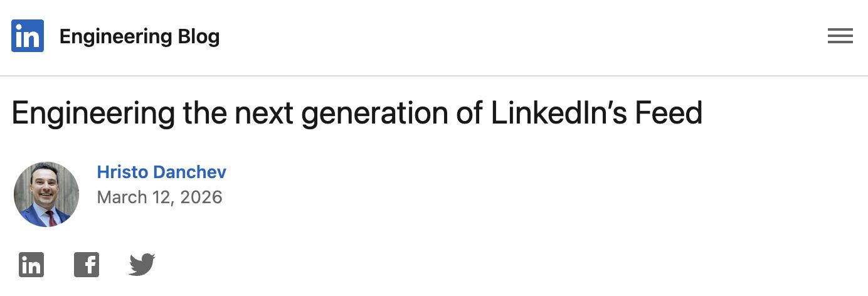Image resolution: width=868 pixels, height=296 pixels.
Task: Visit the author page via Hristo Danchev name
Action: [x=161, y=172]
